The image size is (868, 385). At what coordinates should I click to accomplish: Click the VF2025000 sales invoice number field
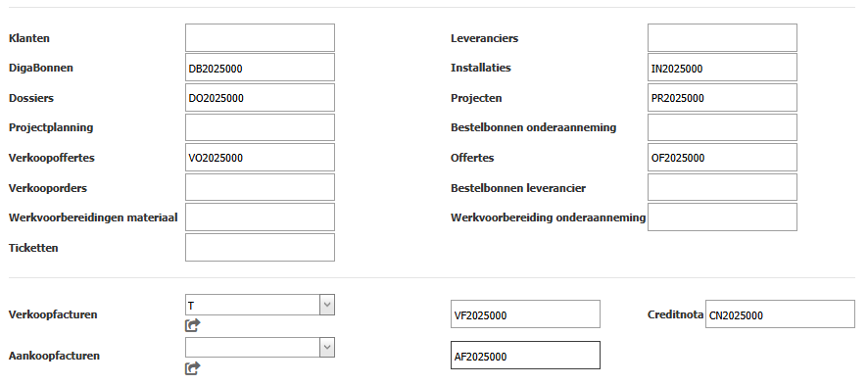(x=525, y=314)
